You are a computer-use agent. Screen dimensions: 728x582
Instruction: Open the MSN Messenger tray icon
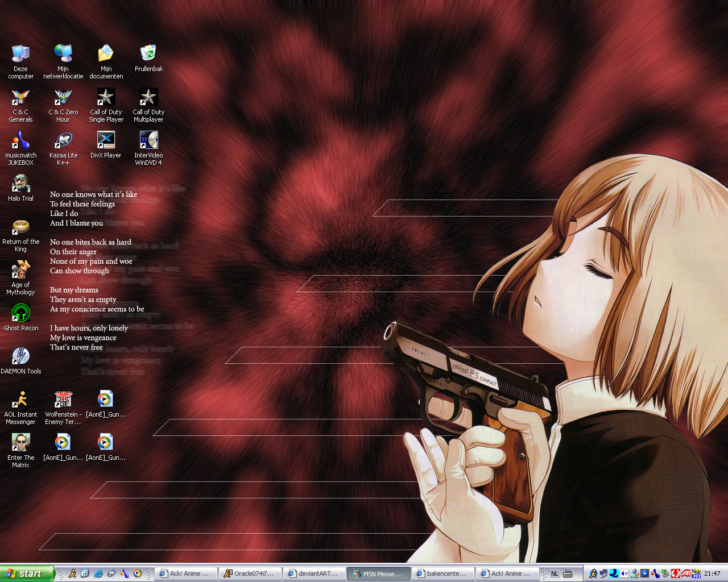tap(634, 573)
